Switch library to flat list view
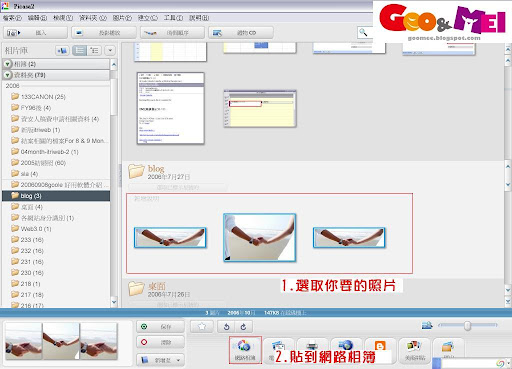512x369 pixels. 80,51
